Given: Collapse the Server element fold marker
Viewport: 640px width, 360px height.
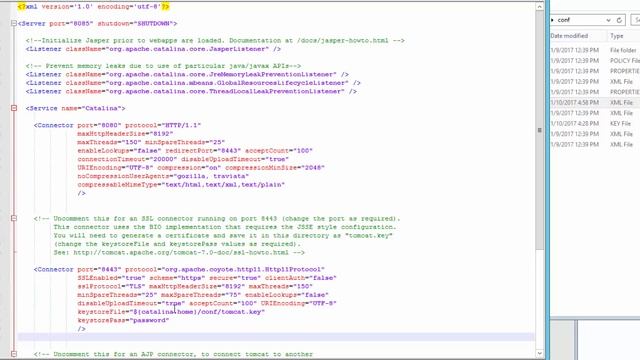Looking at the screenshot, I should [14, 24].
